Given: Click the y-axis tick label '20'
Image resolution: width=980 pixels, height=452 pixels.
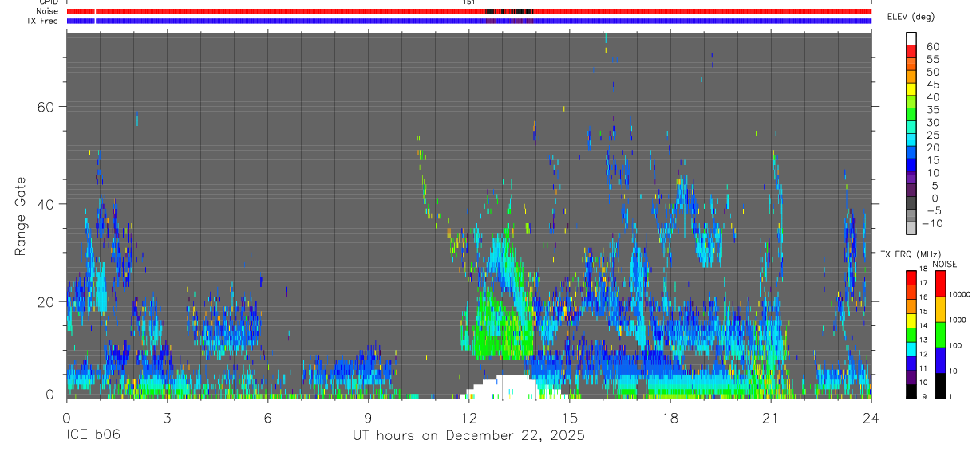Looking at the screenshot, I should coord(45,301).
